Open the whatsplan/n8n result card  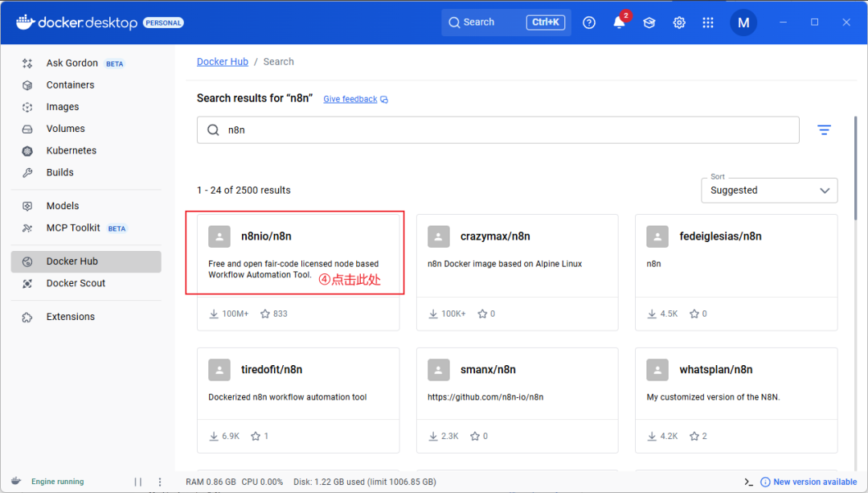click(736, 401)
